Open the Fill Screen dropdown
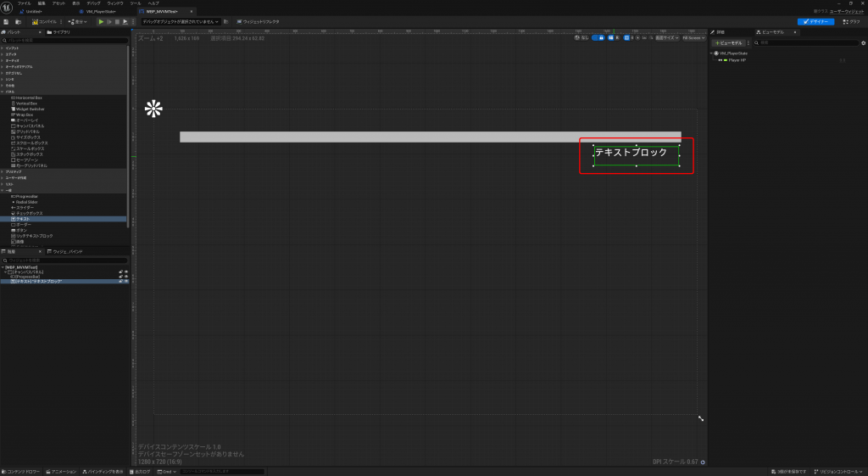Screen dimensions: 868x476 (x=693, y=38)
